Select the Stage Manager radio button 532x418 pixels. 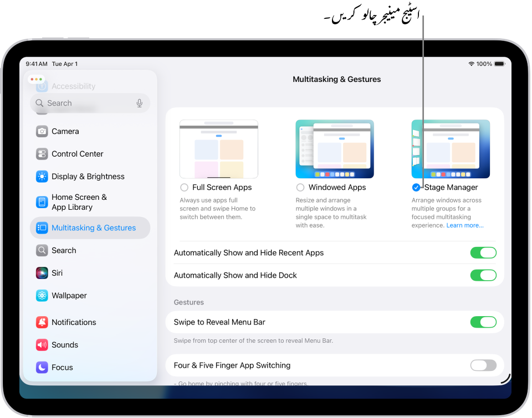click(x=416, y=187)
